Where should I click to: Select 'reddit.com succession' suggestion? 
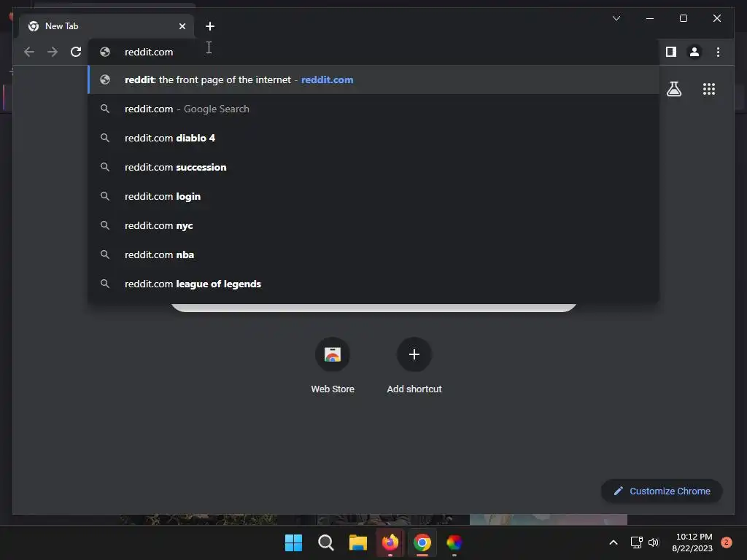[373, 167]
